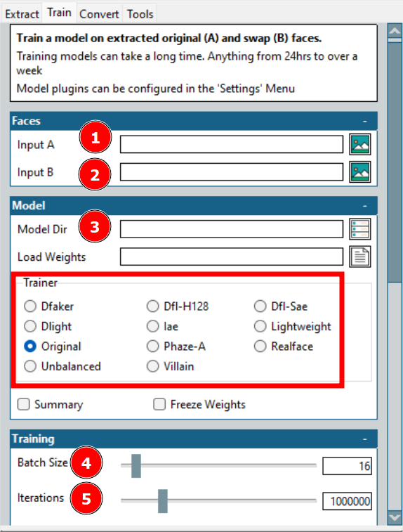Toggle the Freeze Weights checkbox
403x532 pixels.
[x=159, y=404]
